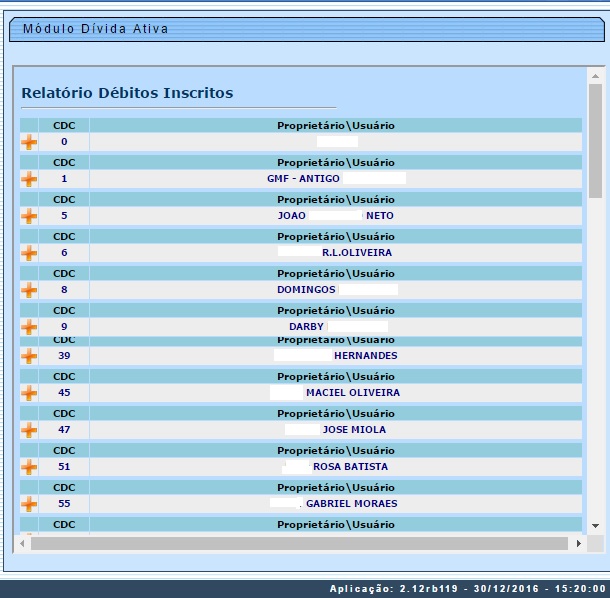Screen dimensions: 610x598
Task: Click the horizontal scrollbar left arrow
Action: pyautogui.click(x=21, y=543)
